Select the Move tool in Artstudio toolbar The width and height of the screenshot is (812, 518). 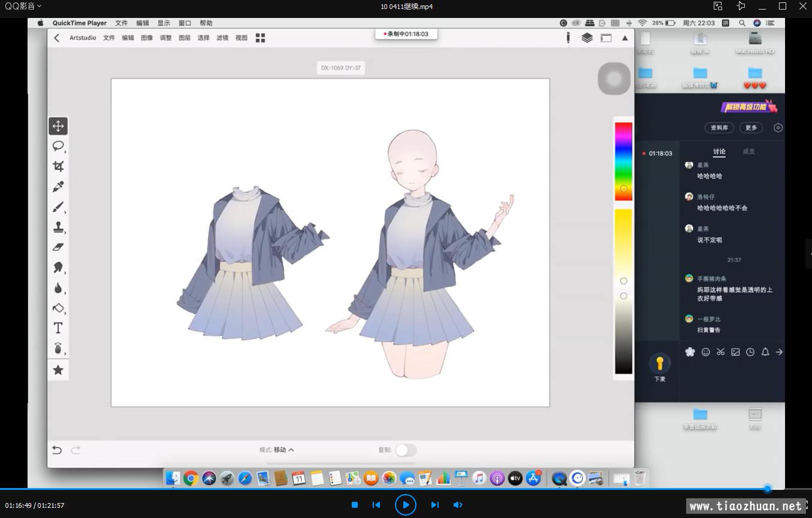pos(58,126)
